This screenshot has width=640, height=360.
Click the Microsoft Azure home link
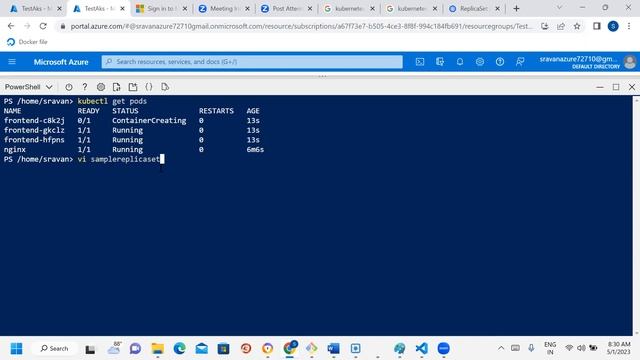pos(61,62)
